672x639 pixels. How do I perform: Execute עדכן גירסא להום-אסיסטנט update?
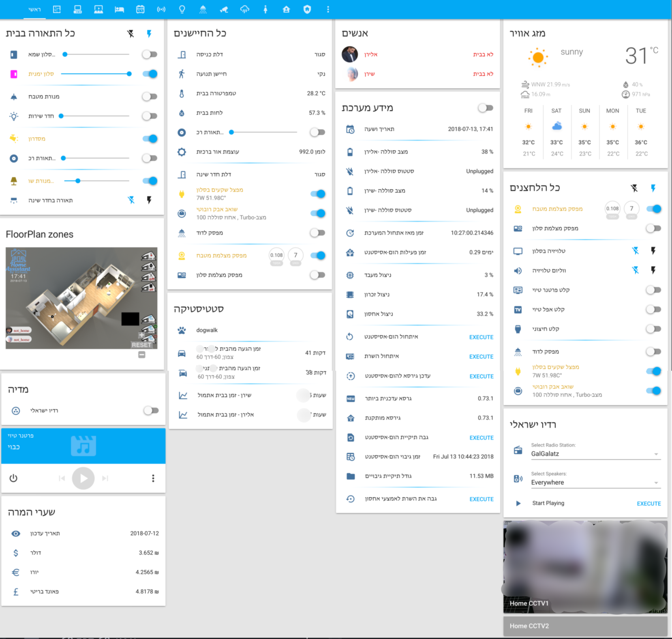coord(482,376)
